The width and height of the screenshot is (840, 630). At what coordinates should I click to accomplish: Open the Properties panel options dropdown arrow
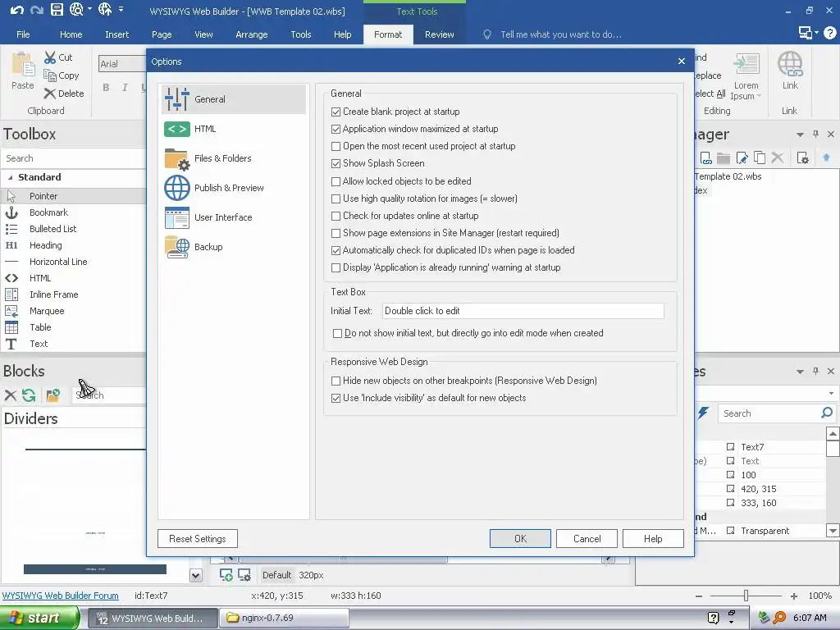tap(800, 372)
